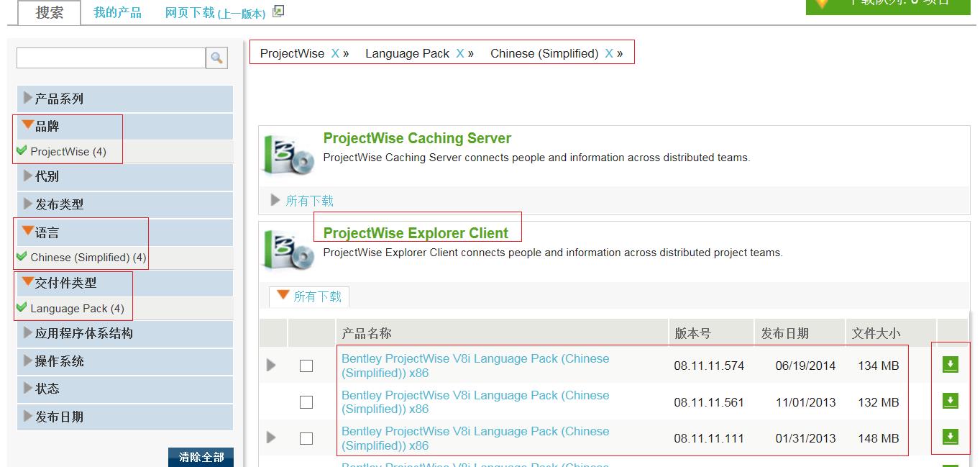Tick the checkbox for version 08.11.11.574

306,366
